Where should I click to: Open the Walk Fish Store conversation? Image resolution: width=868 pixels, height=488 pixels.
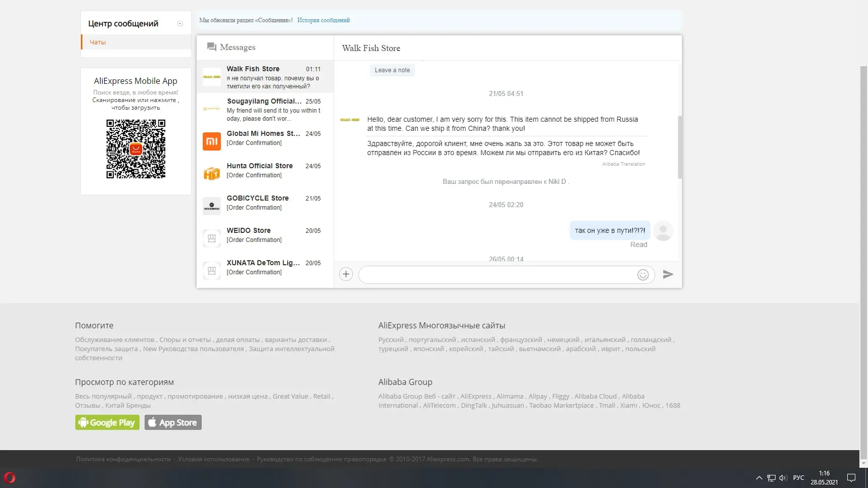(265, 77)
